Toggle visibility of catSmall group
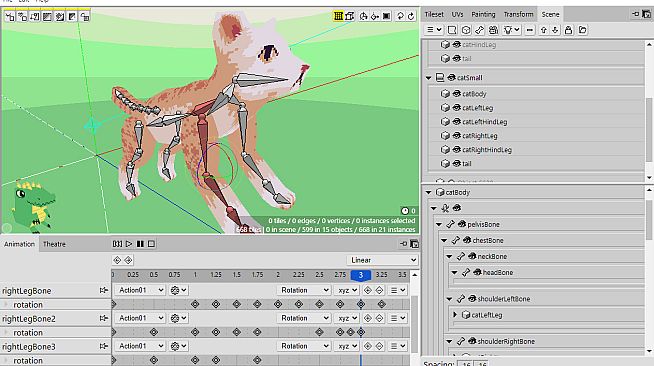Screen dimensions: 654x366 coord(451,78)
